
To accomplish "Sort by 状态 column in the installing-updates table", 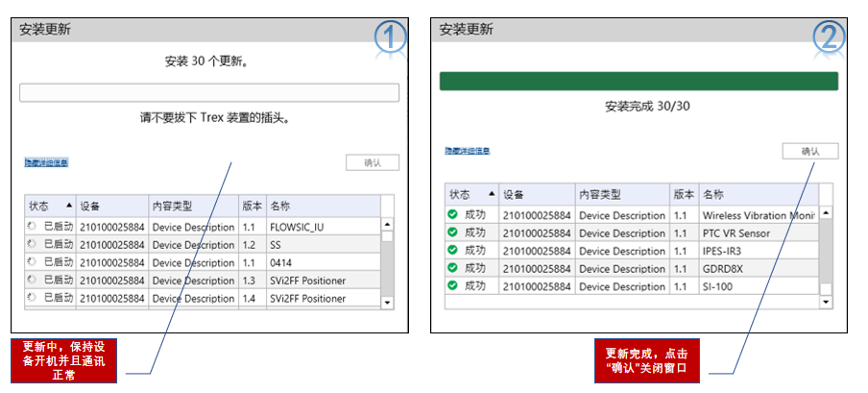I will (50, 207).
